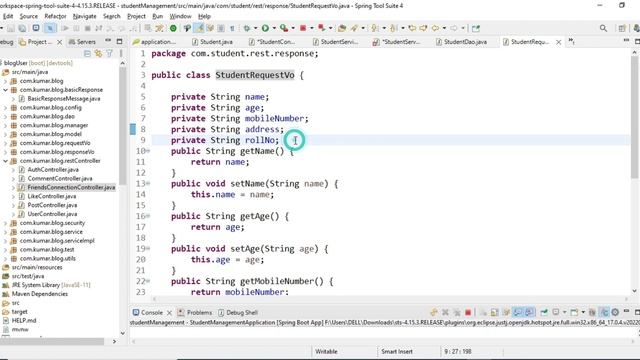
Task: Switch to the Servers view tab
Action: point(82,42)
